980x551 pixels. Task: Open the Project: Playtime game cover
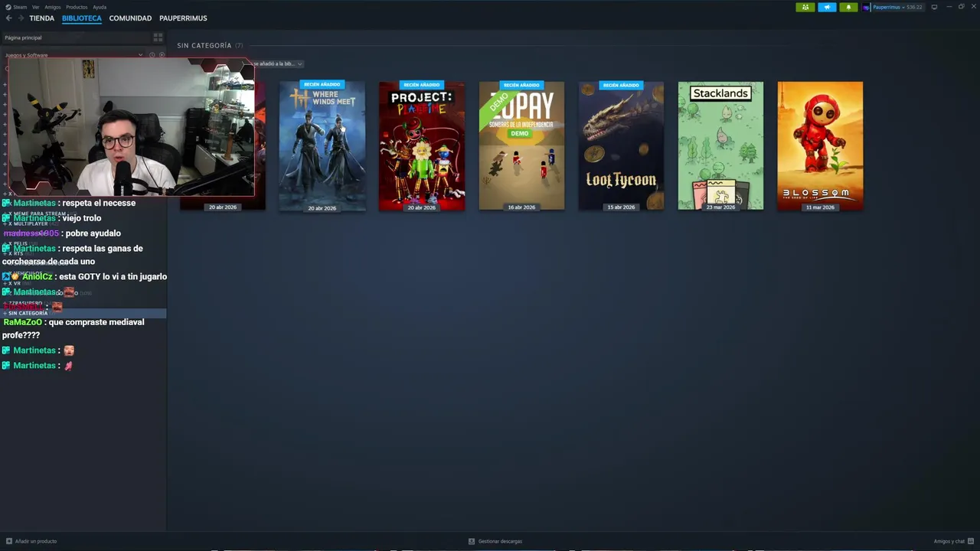tap(422, 145)
